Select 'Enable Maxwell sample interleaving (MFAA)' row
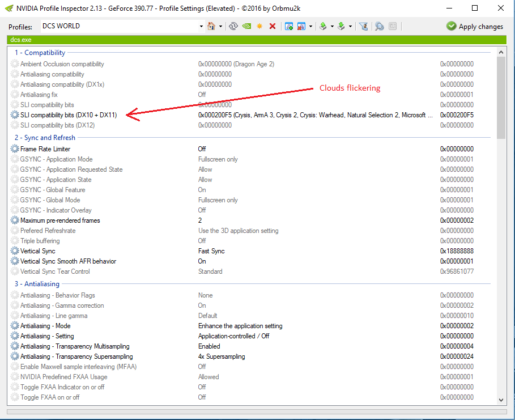This screenshot has height=420, width=515. click(251, 366)
